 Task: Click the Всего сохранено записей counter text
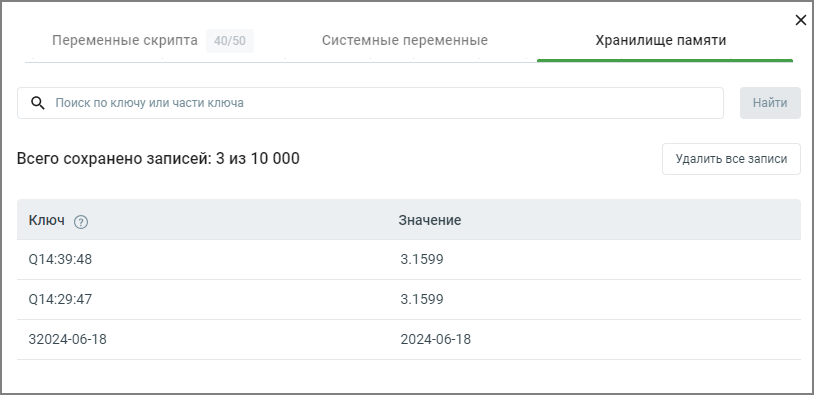click(x=158, y=159)
